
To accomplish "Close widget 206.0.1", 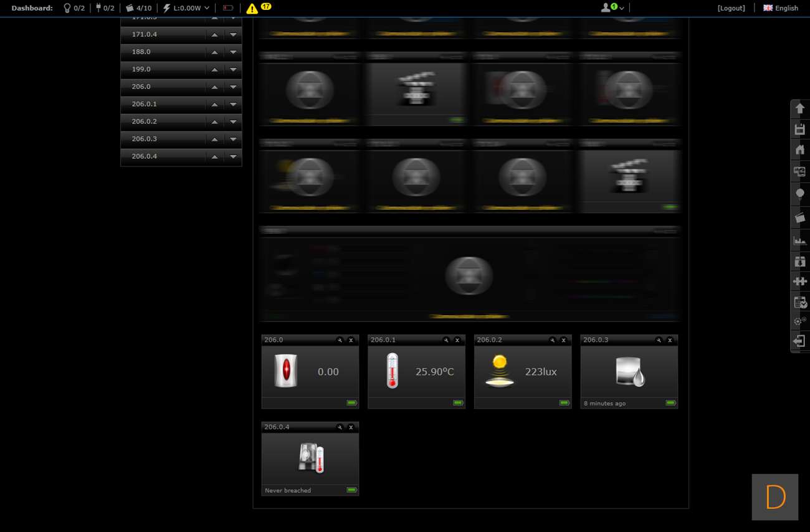I will pyautogui.click(x=457, y=340).
